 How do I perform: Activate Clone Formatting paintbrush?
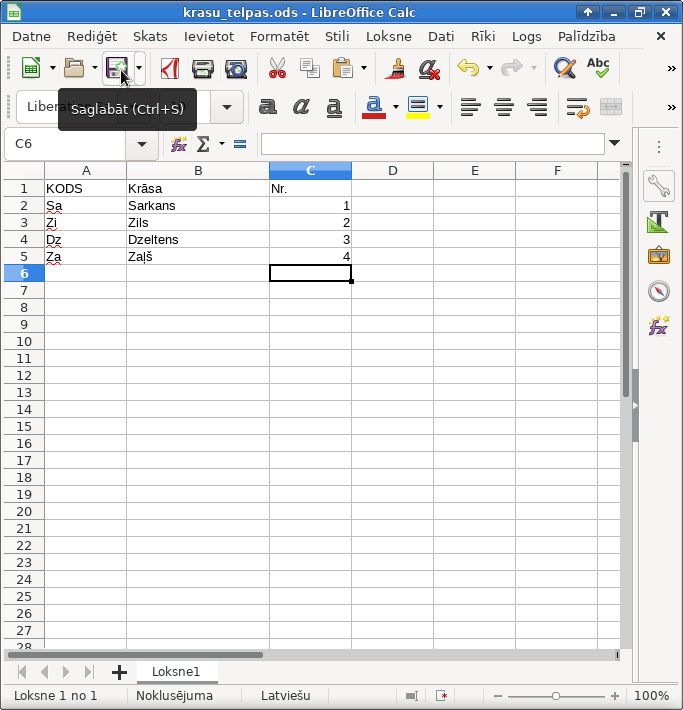[x=395, y=68]
